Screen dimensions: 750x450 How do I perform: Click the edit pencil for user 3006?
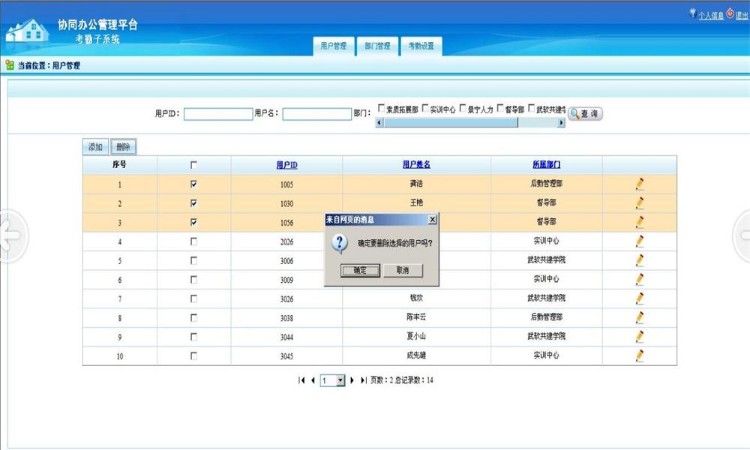click(x=640, y=261)
